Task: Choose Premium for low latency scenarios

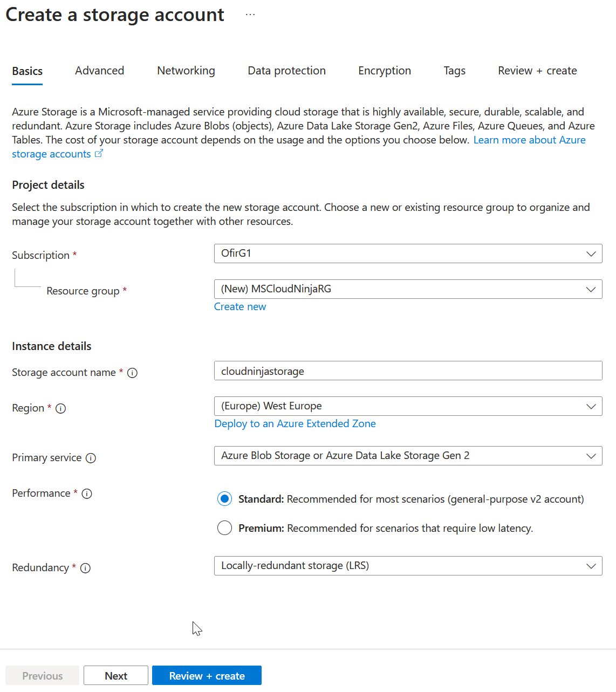Action: (224, 527)
